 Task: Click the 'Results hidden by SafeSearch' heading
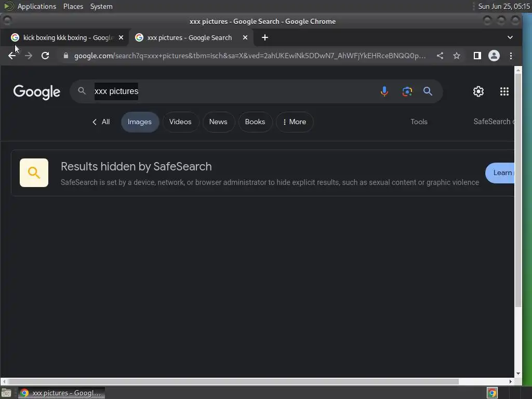(136, 167)
